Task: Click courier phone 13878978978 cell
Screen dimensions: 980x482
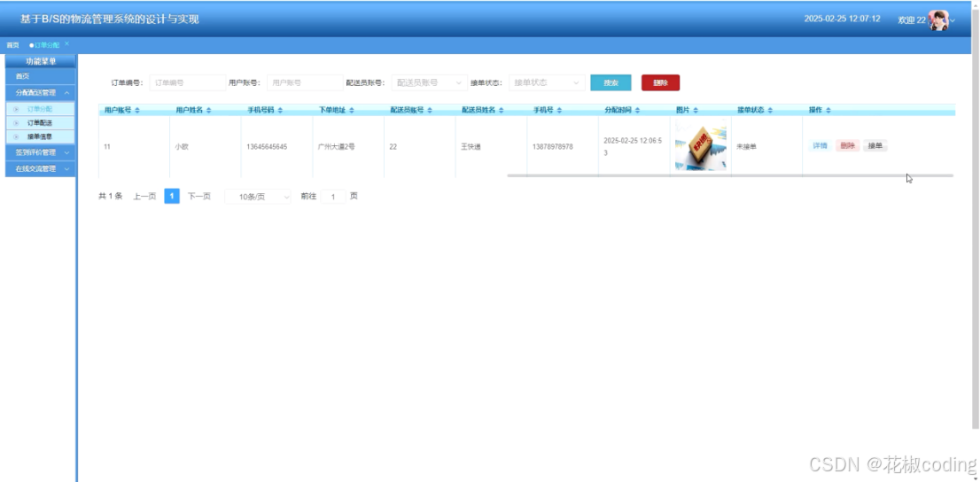Action: 553,147
